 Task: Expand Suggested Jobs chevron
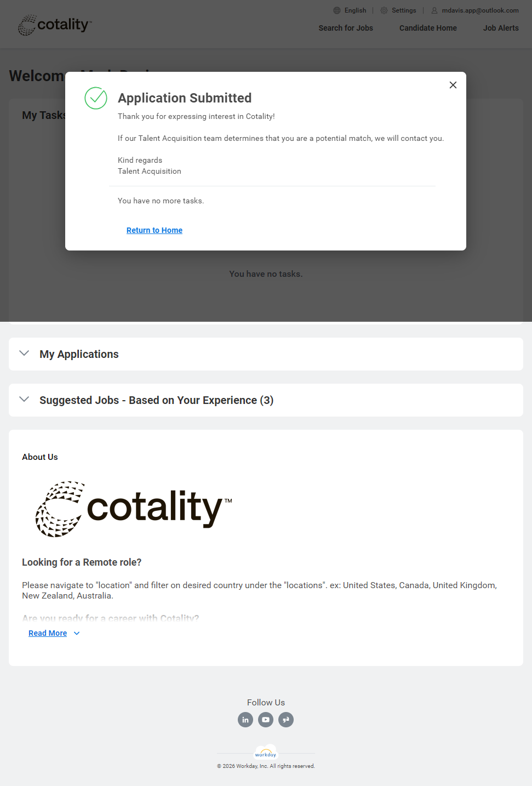point(24,400)
